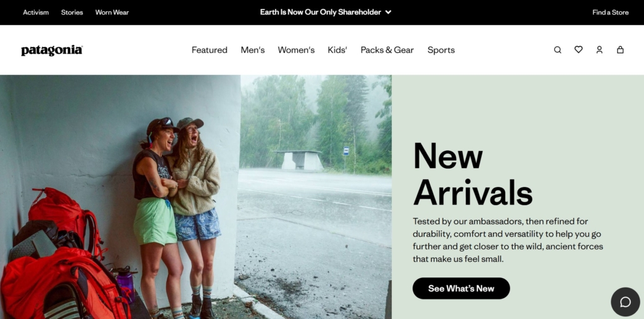
Task: Open the search magnifier icon
Action: pyautogui.click(x=557, y=50)
